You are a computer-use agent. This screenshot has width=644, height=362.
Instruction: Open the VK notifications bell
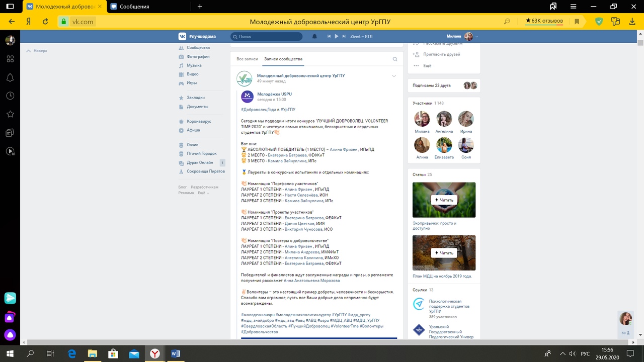click(x=315, y=37)
